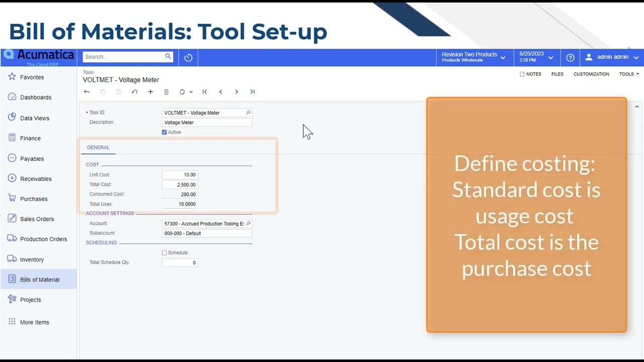Viewport: 644px width, 362px height.
Task: Add a new tool record
Action: (x=150, y=92)
